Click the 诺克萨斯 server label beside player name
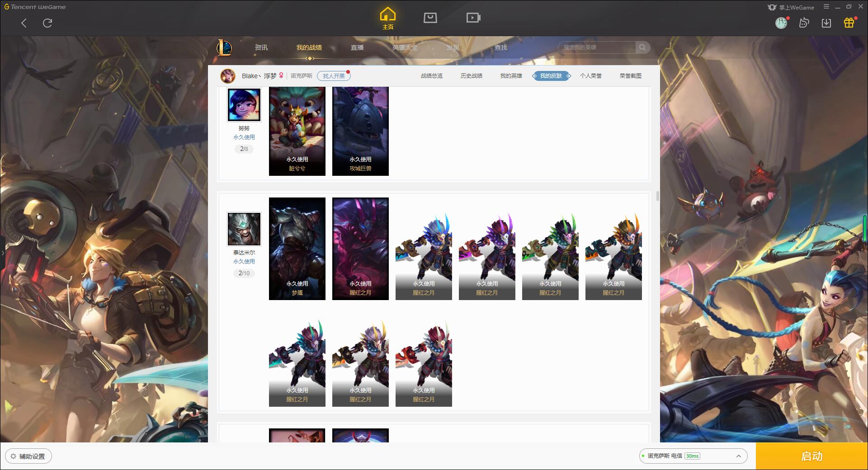The height and width of the screenshot is (470, 868). (301, 76)
